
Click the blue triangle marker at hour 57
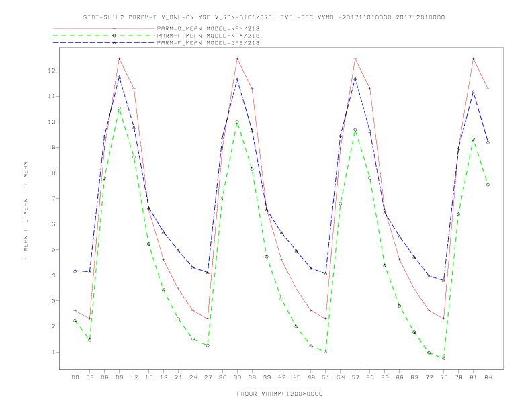click(355, 79)
